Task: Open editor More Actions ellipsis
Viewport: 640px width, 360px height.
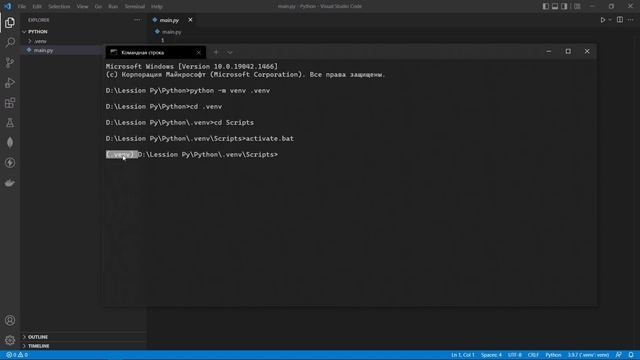Action: coord(631,20)
